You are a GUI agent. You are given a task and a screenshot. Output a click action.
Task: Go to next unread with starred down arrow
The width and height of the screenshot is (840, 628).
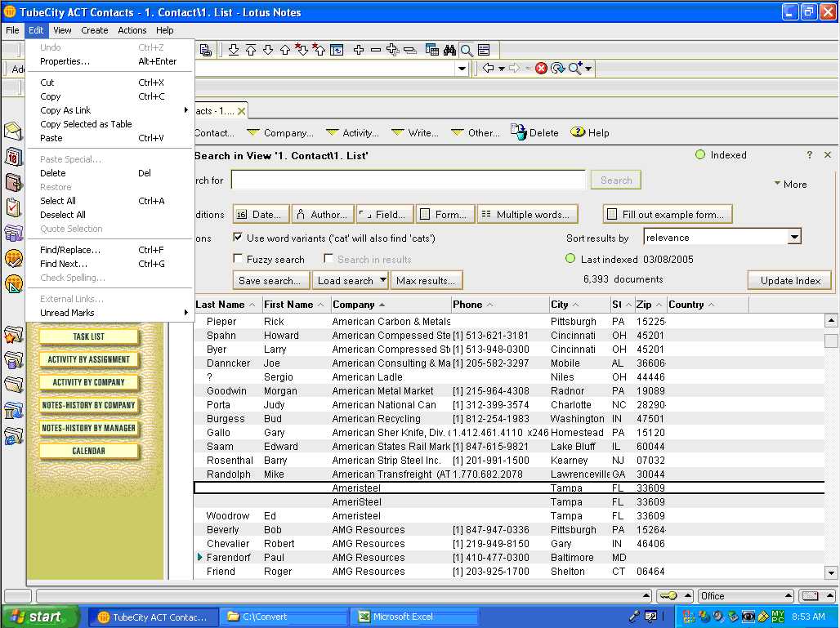point(302,50)
